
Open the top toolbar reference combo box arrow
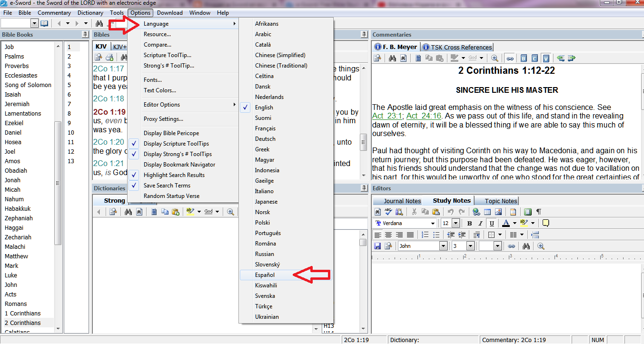coord(34,23)
